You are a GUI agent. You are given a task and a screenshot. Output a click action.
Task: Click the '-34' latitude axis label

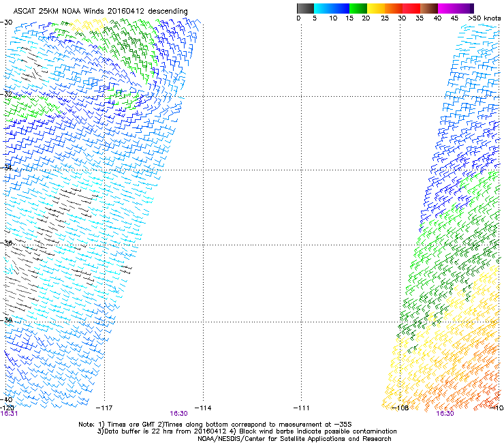6,167
